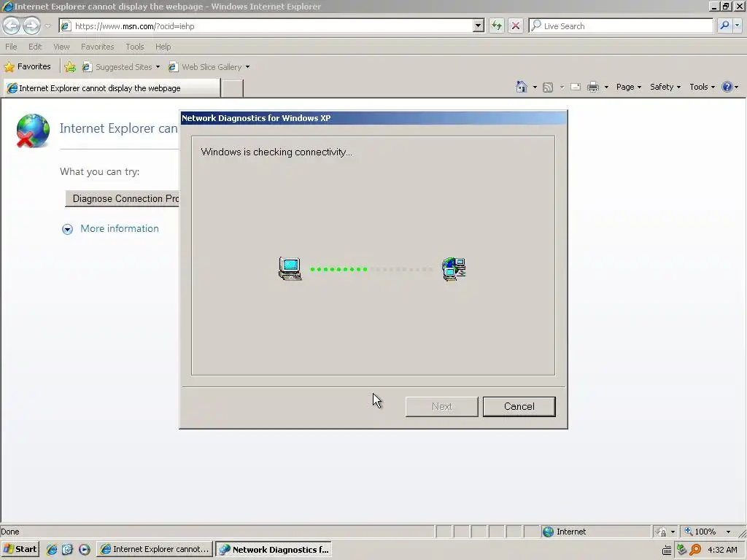
Task: Click the Home icon in command bar
Action: pyautogui.click(x=522, y=87)
